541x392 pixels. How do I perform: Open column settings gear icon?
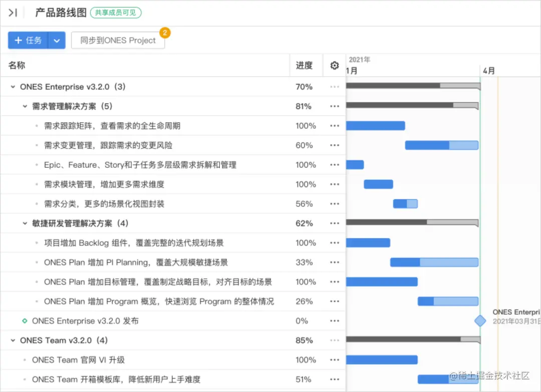(335, 66)
